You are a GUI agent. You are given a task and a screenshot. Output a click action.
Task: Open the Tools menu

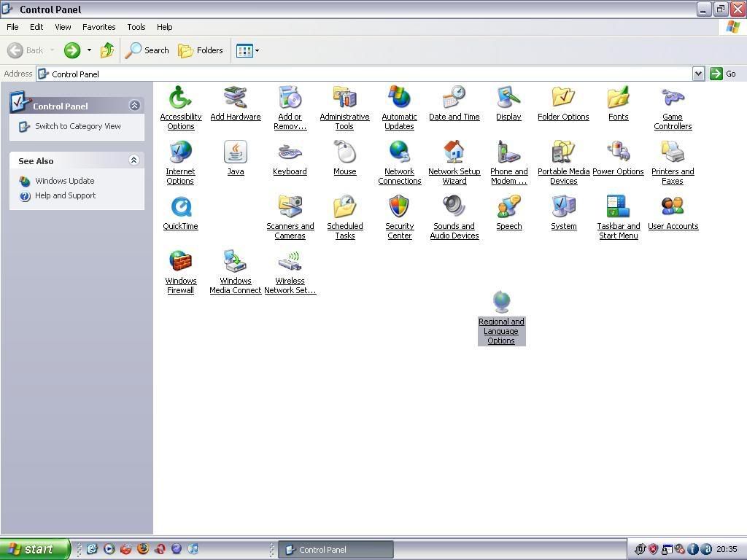pyautogui.click(x=136, y=27)
